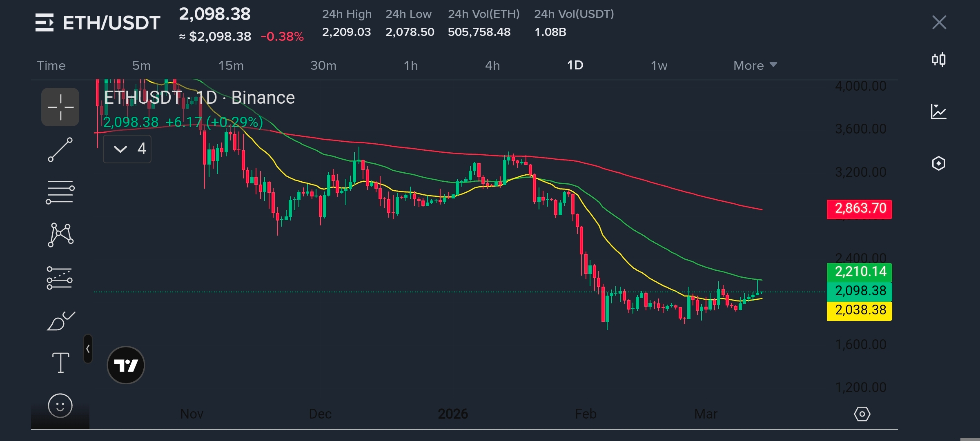Image resolution: width=980 pixels, height=441 pixels.
Task: Switch to the 4h timeframe tab
Action: click(492, 65)
